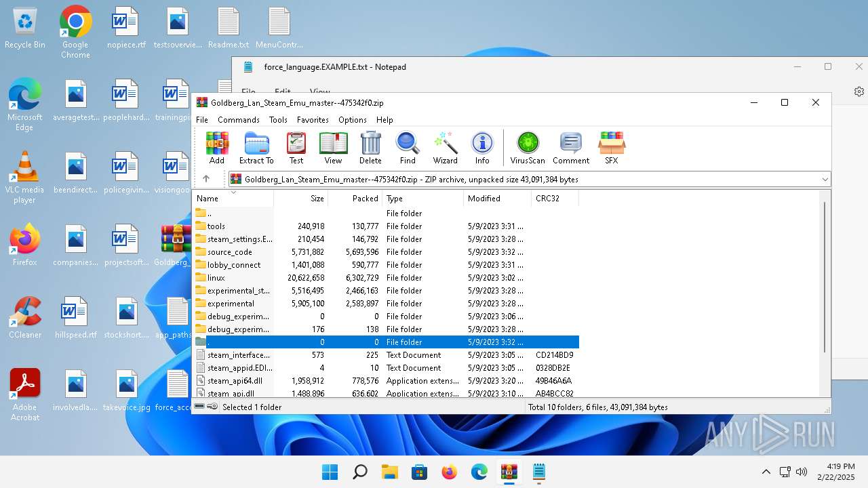The width and height of the screenshot is (868, 488).
Task: Select nopiece.rtf desktop file
Action: tap(126, 28)
